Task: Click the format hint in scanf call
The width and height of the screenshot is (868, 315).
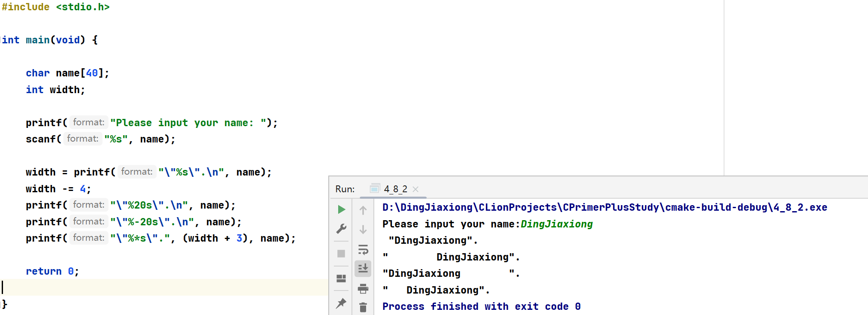Action: pos(83,139)
